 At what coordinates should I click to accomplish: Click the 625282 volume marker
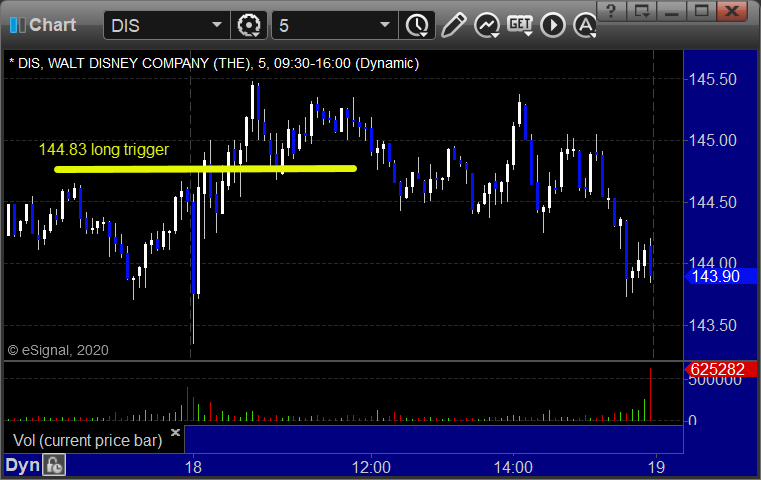720,369
